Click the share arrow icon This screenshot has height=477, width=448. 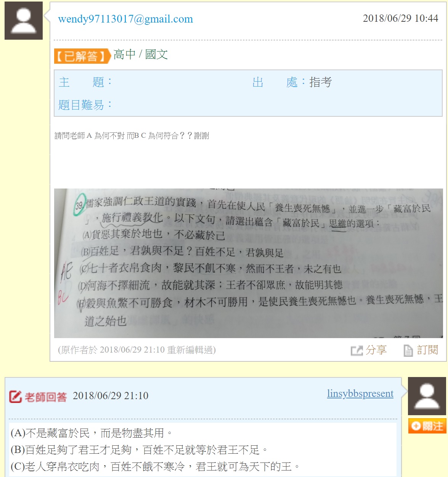[357, 350]
